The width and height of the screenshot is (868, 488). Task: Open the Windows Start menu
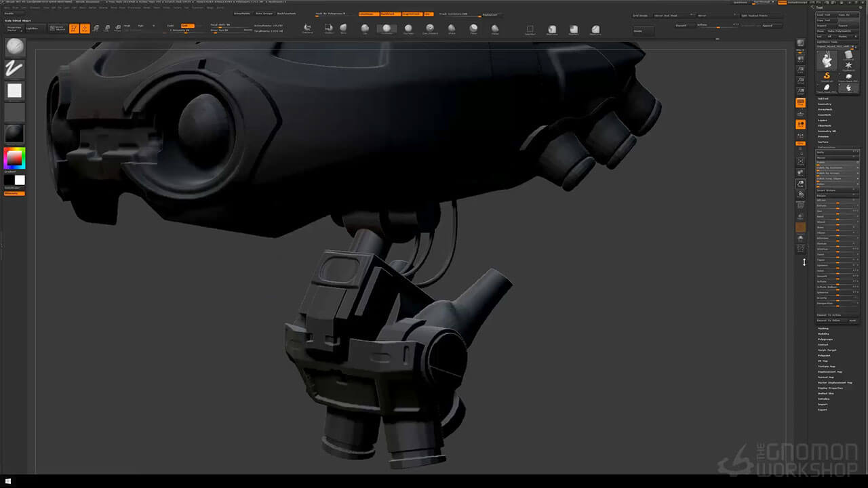point(8,482)
